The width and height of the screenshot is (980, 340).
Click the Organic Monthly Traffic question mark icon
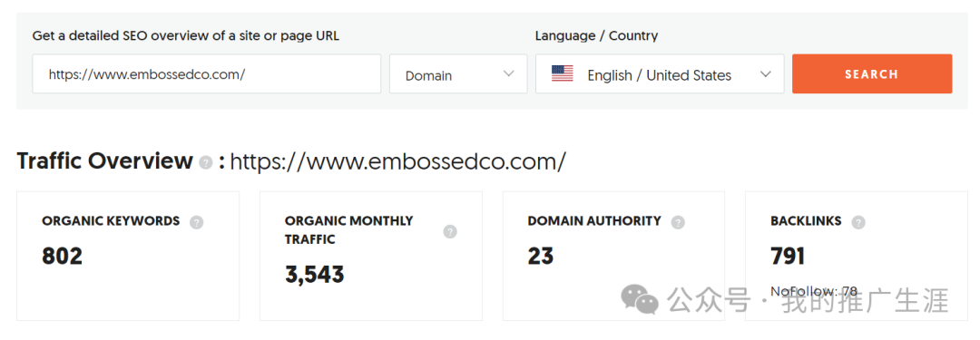[450, 231]
